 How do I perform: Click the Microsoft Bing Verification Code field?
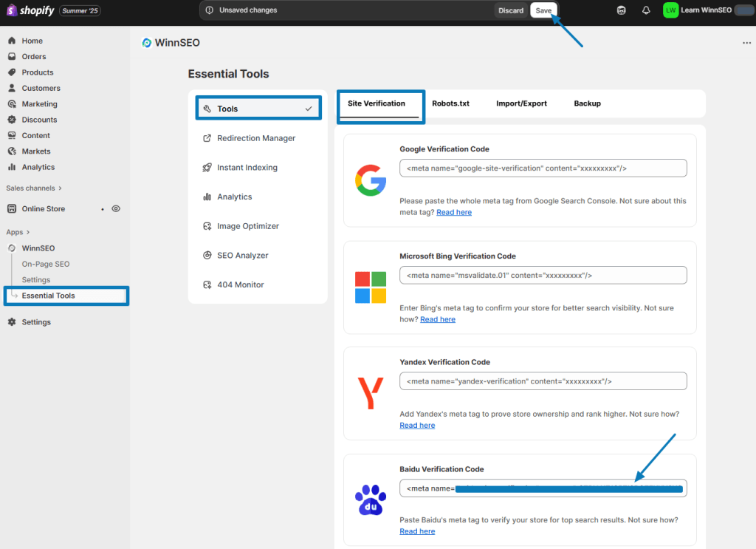(x=543, y=275)
